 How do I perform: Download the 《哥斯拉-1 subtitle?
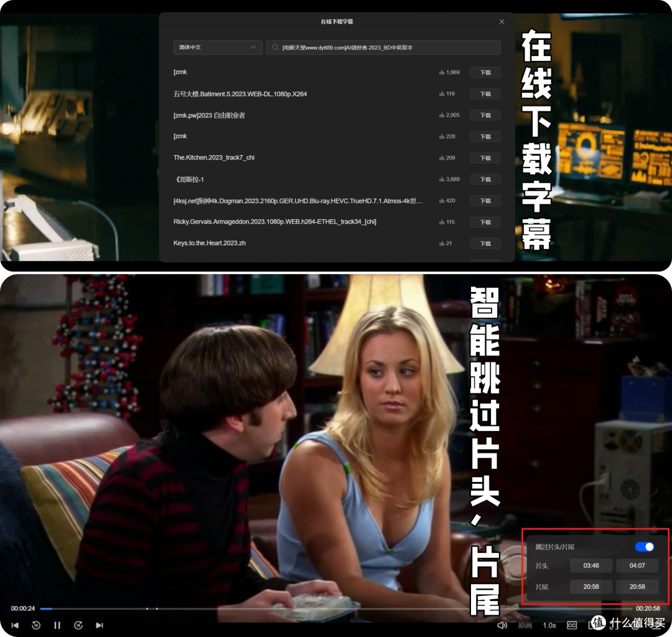[x=485, y=179]
